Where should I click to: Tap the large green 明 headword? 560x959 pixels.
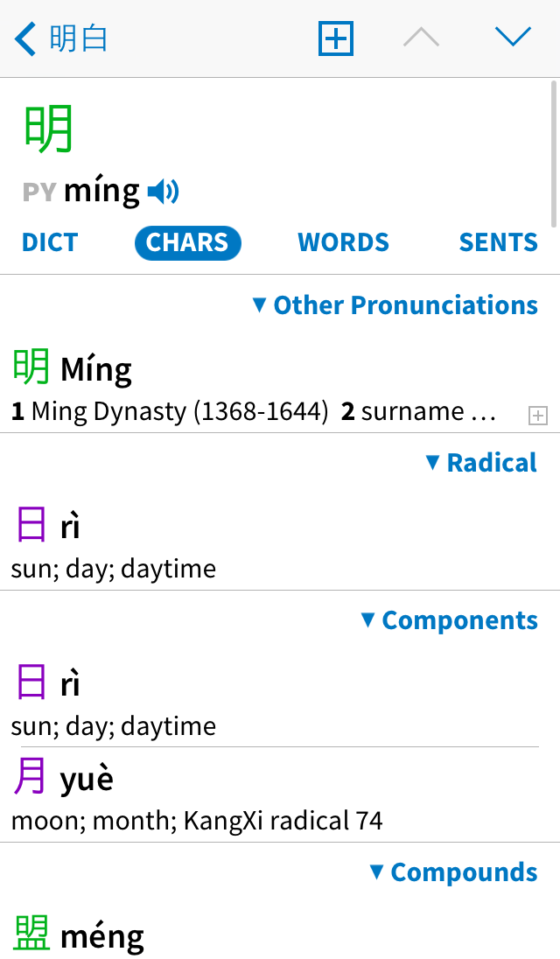(49, 129)
